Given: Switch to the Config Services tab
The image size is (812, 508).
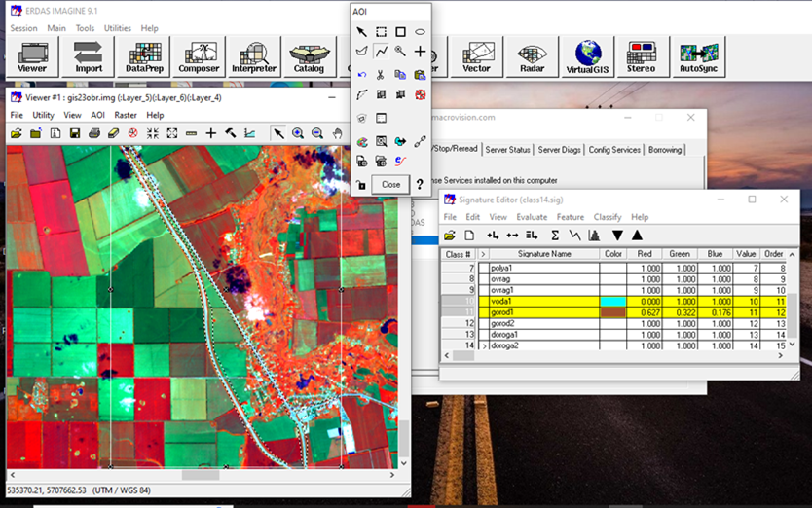Looking at the screenshot, I should [614, 150].
